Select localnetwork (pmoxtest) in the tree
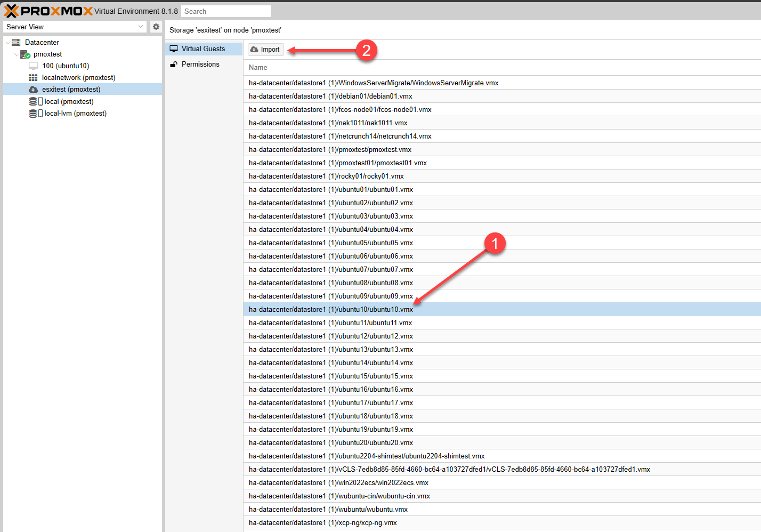Viewport: 761px width, 532px height. tap(79, 77)
